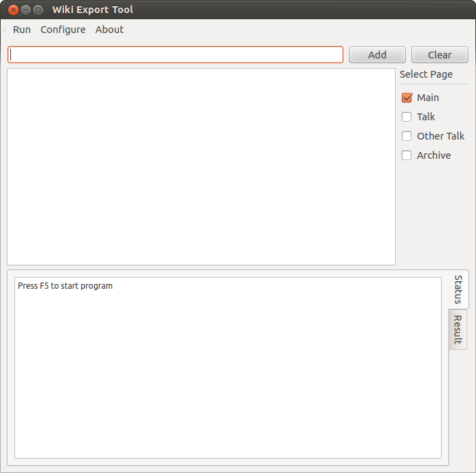Switch to the Result tab
This screenshot has width=476, height=473.
457,329
